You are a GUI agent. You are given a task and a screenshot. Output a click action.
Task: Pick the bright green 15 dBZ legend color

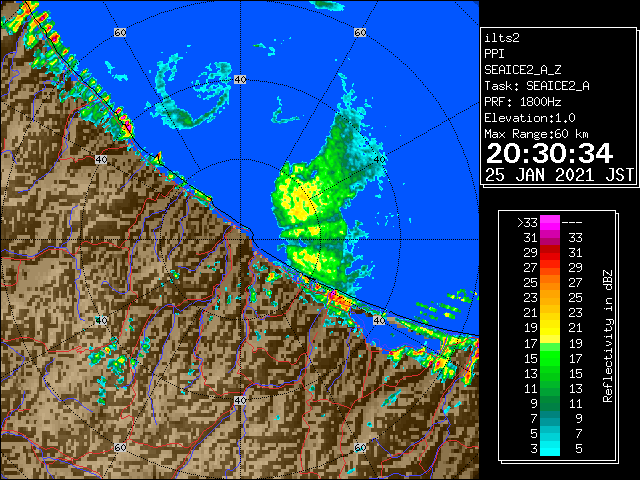(x=550, y=358)
